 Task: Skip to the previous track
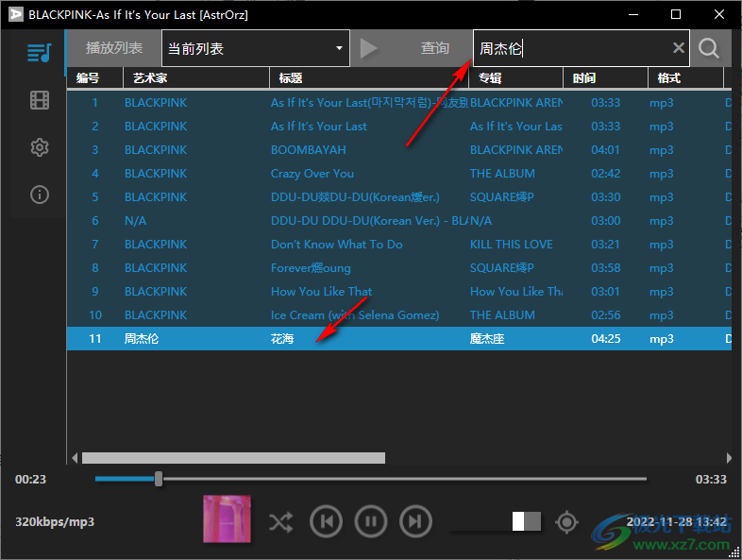tap(326, 521)
